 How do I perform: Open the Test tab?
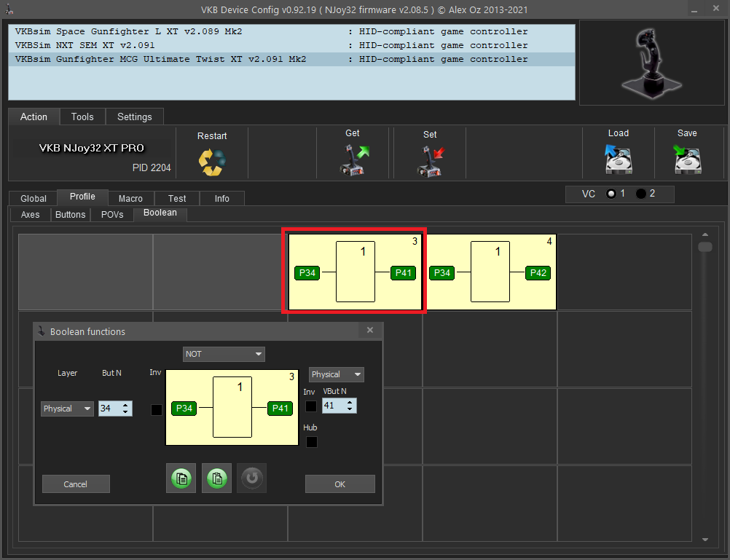coord(177,198)
